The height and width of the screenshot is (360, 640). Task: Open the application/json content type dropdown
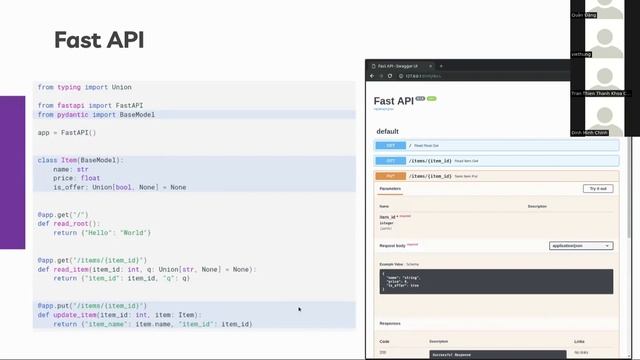tap(581, 246)
